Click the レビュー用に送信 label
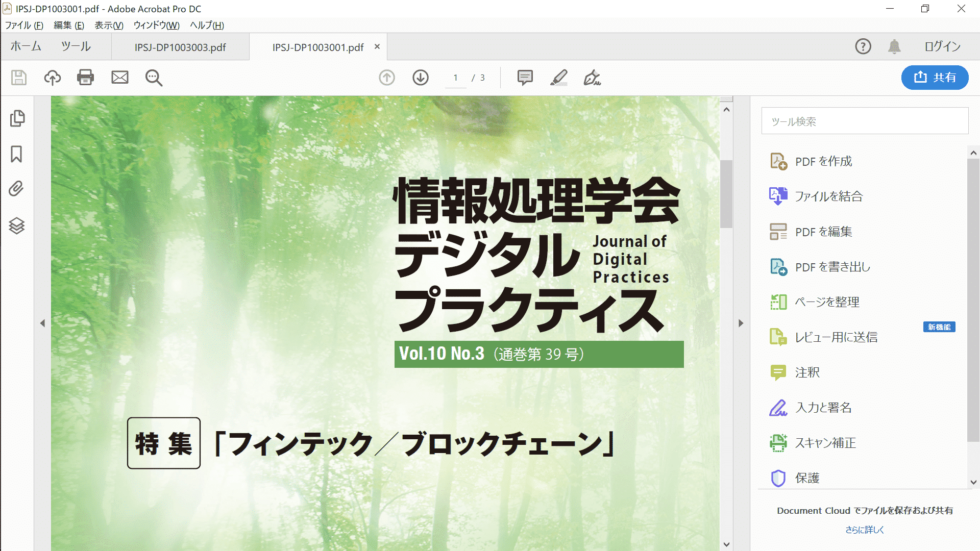 836,337
